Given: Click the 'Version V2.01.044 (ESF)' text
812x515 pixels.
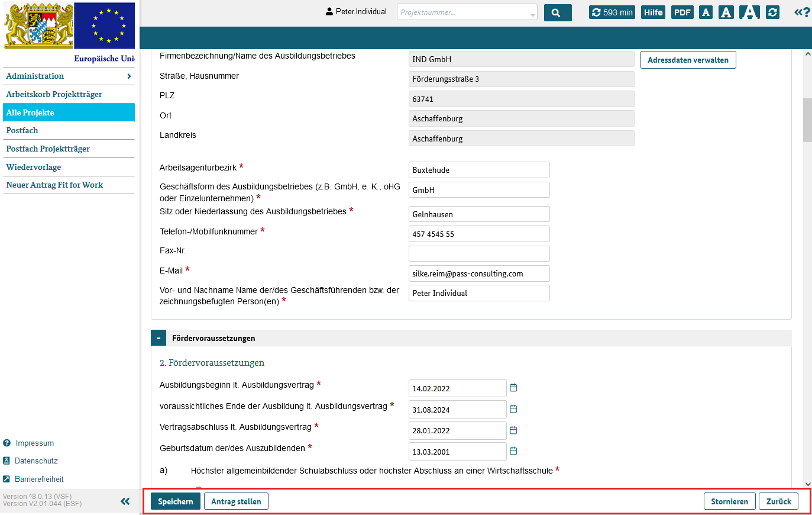Looking at the screenshot, I should pyautogui.click(x=42, y=504).
